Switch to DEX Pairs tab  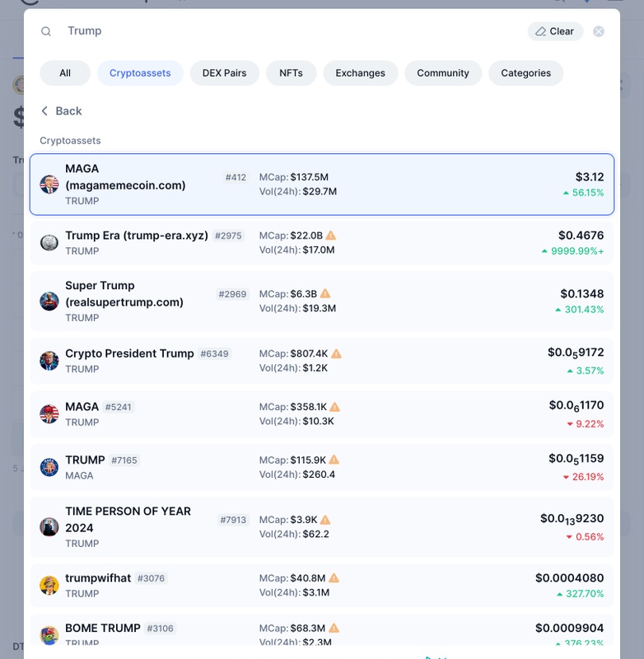pyautogui.click(x=224, y=73)
